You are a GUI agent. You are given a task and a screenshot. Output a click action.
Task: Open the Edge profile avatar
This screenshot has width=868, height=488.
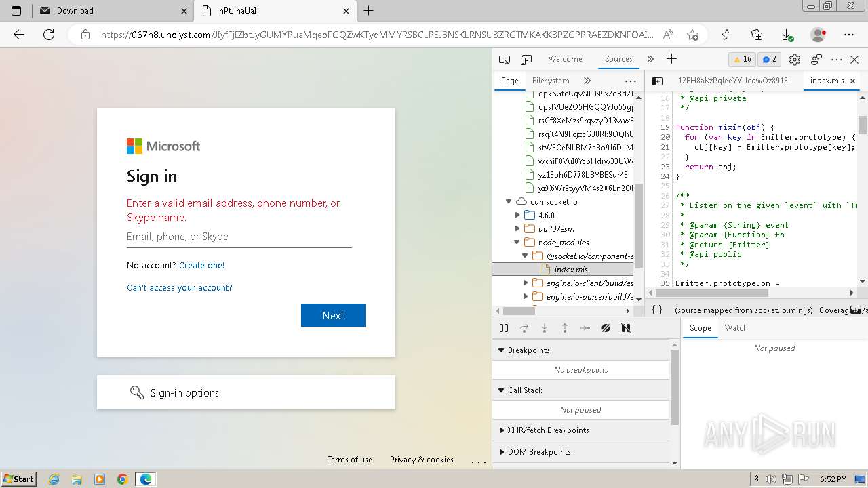[818, 35]
